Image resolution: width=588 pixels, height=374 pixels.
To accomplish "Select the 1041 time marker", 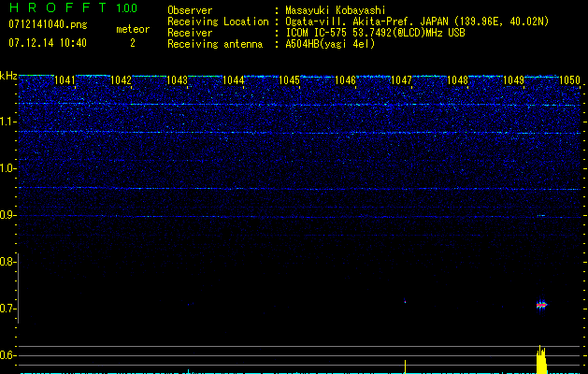I will [x=65, y=81].
